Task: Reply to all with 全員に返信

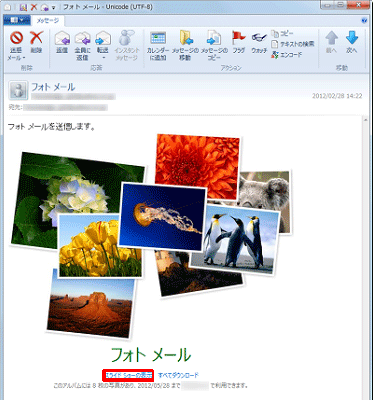Action: click(82, 46)
